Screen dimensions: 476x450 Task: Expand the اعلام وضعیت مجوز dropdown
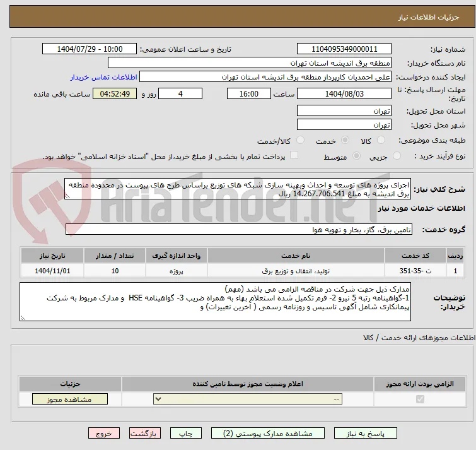click(x=248, y=400)
